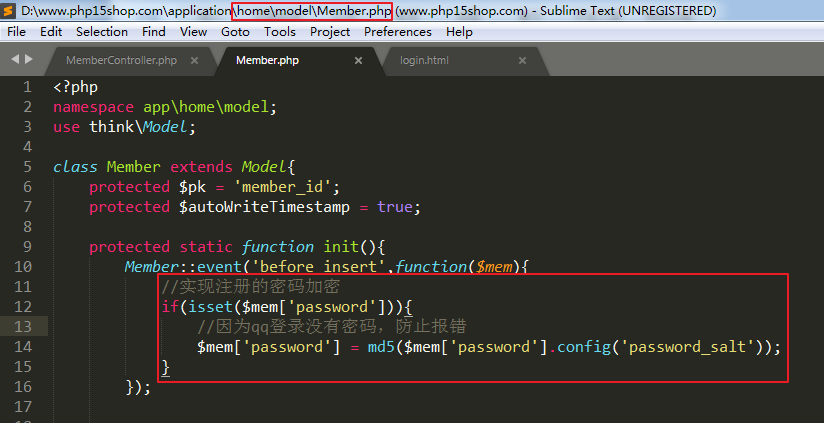The width and height of the screenshot is (824, 423).
Task: Open the Tools menu
Action: (x=280, y=32)
